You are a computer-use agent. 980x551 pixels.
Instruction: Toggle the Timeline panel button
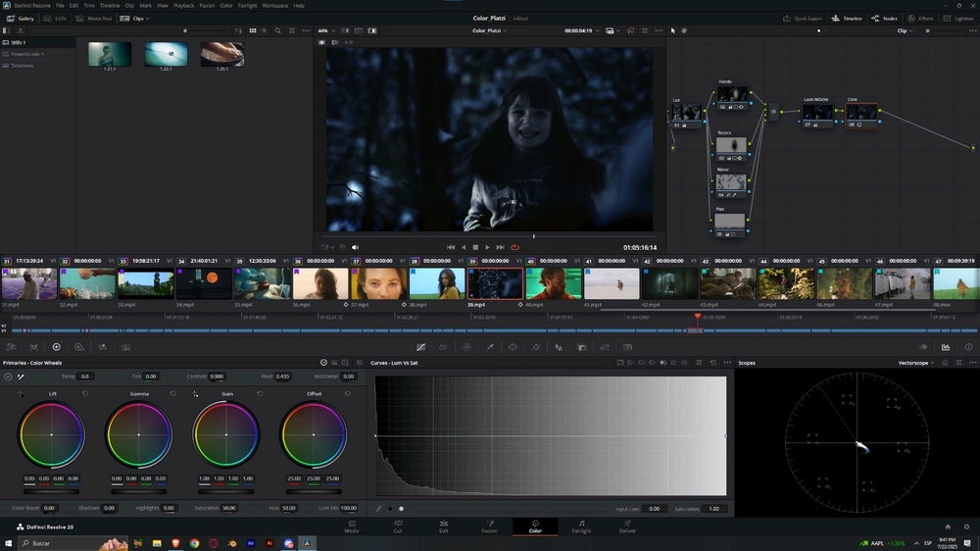coord(847,18)
